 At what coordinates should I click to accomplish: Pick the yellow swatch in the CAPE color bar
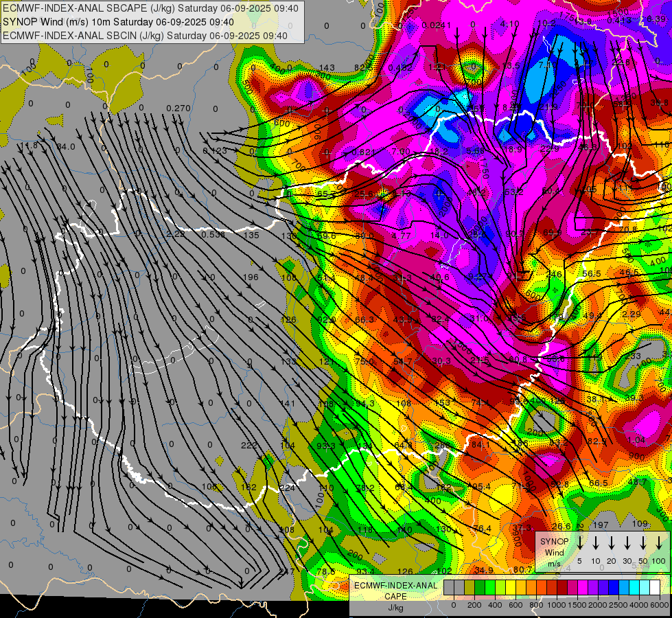pos(511,588)
